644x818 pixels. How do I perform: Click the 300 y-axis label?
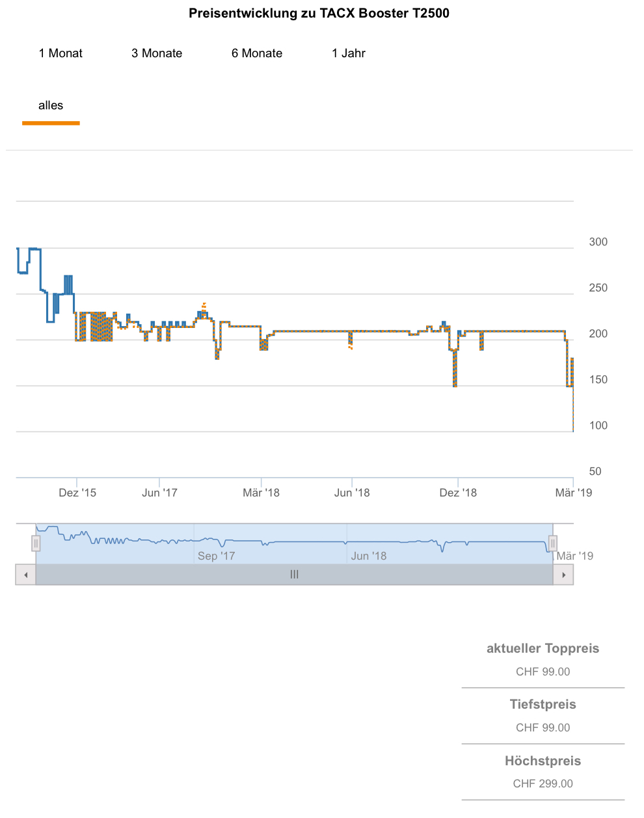coord(598,242)
